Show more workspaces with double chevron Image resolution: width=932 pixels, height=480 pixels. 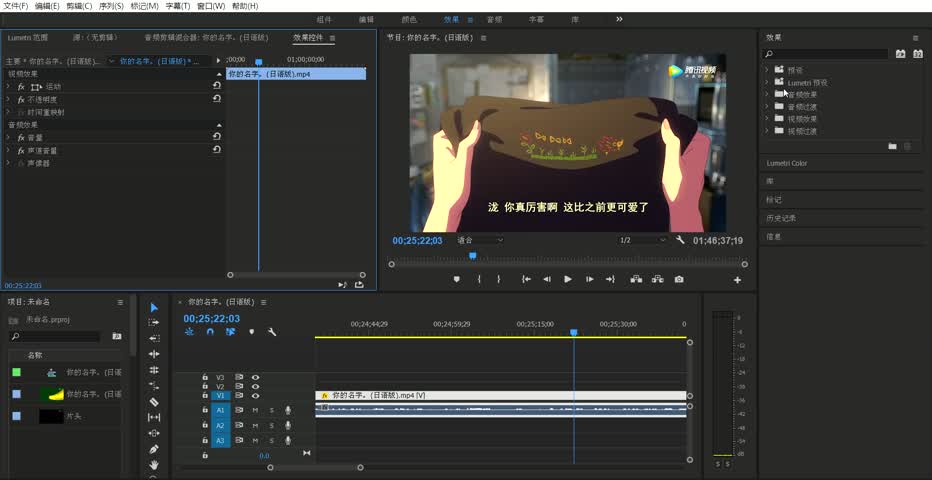tap(619, 19)
